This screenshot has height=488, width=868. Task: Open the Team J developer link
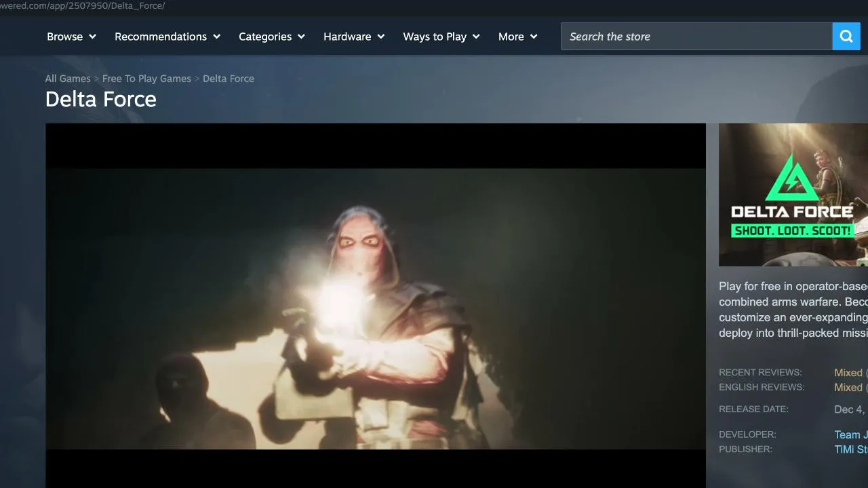coord(850,435)
